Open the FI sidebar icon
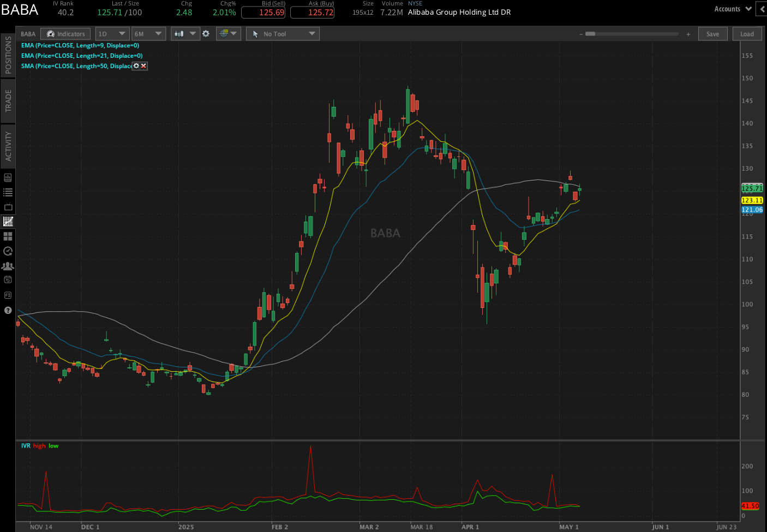Image resolution: width=767 pixels, height=532 pixels. [8, 295]
